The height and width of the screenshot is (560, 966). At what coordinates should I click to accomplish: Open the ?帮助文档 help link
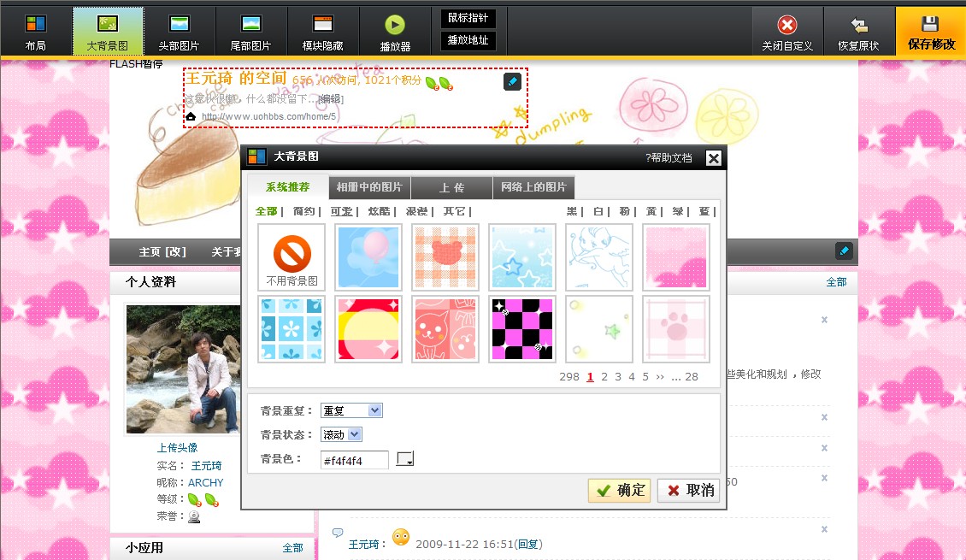coord(669,157)
